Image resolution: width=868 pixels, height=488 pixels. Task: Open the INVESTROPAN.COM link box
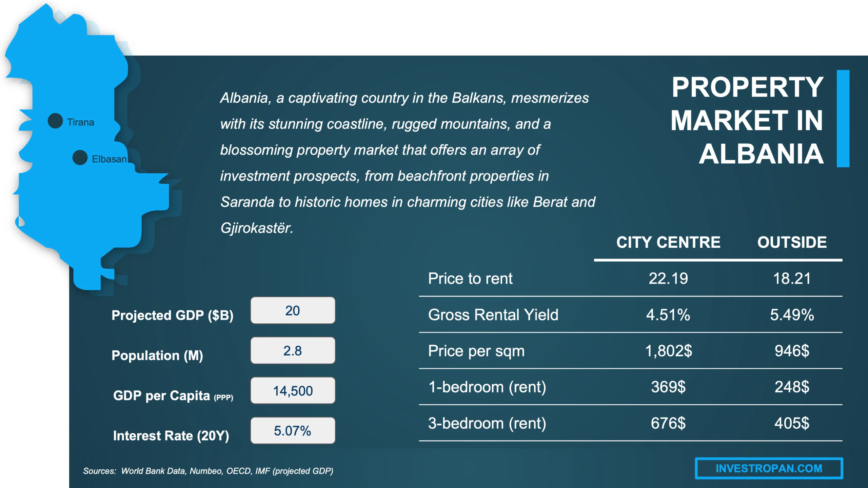(769, 468)
